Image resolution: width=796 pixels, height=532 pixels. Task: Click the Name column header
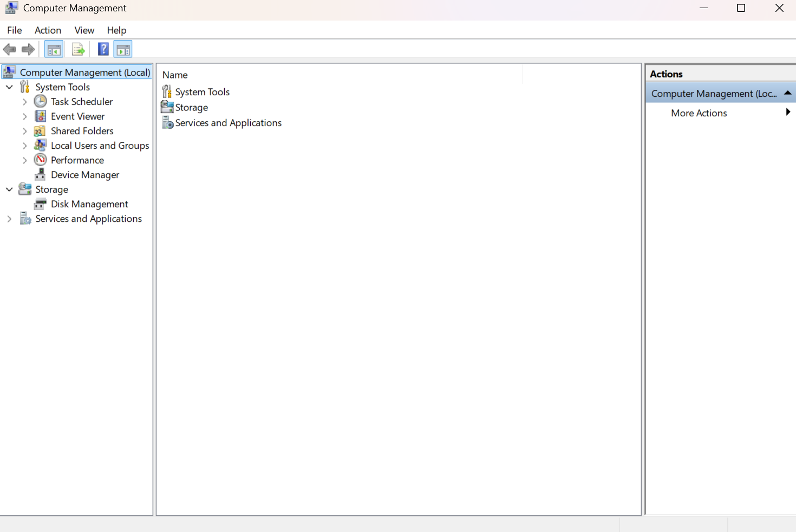click(175, 74)
